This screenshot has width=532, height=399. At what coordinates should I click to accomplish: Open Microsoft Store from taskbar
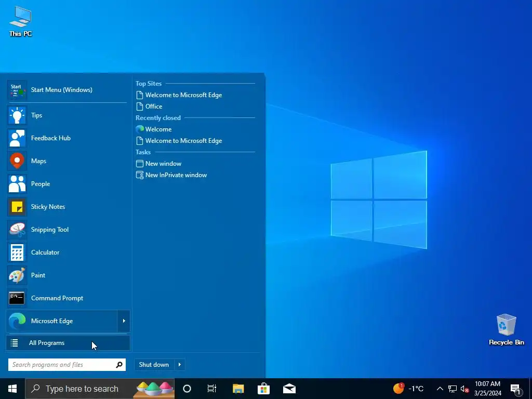tap(263, 389)
